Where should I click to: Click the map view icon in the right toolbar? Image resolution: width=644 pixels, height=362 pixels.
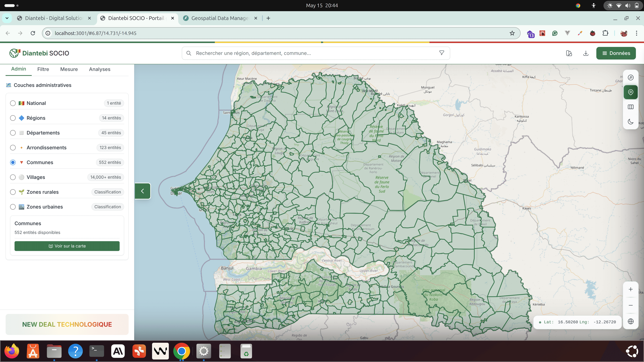click(631, 107)
